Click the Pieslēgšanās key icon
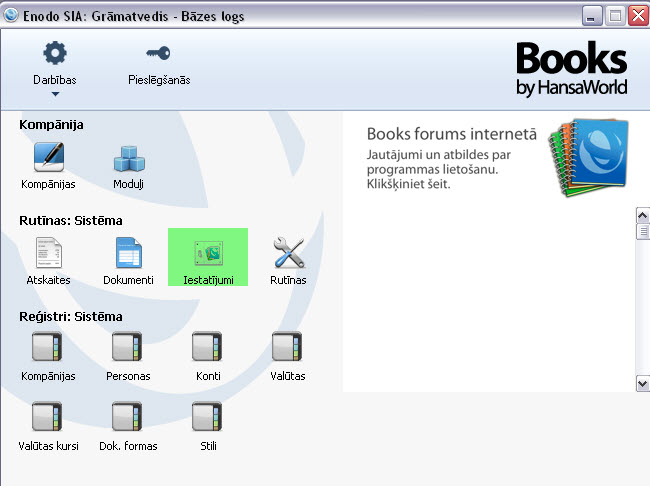This screenshot has width=650, height=486. [158, 53]
